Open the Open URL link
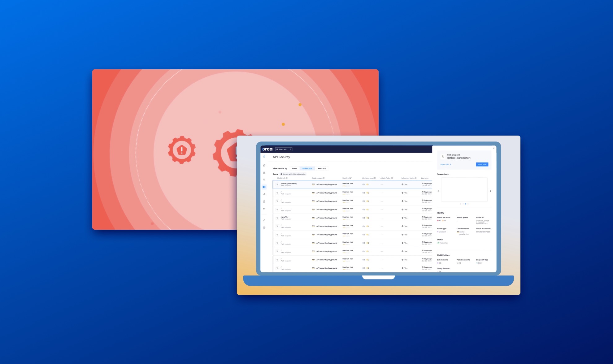 point(446,164)
